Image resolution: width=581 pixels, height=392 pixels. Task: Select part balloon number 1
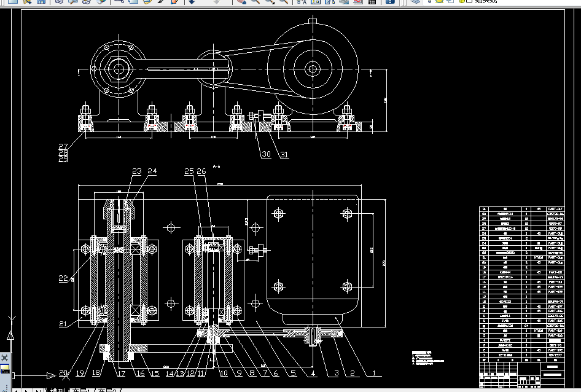pyautogui.click(x=374, y=373)
